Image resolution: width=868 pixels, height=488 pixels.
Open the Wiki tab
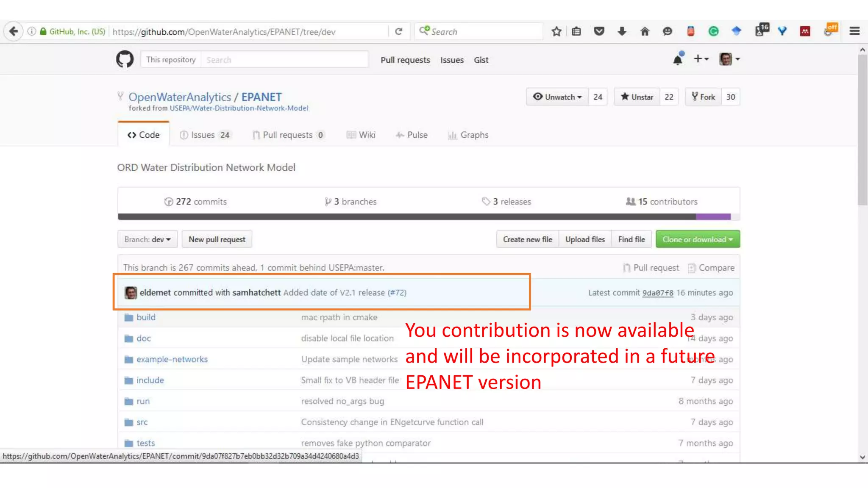[x=361, y=135]
